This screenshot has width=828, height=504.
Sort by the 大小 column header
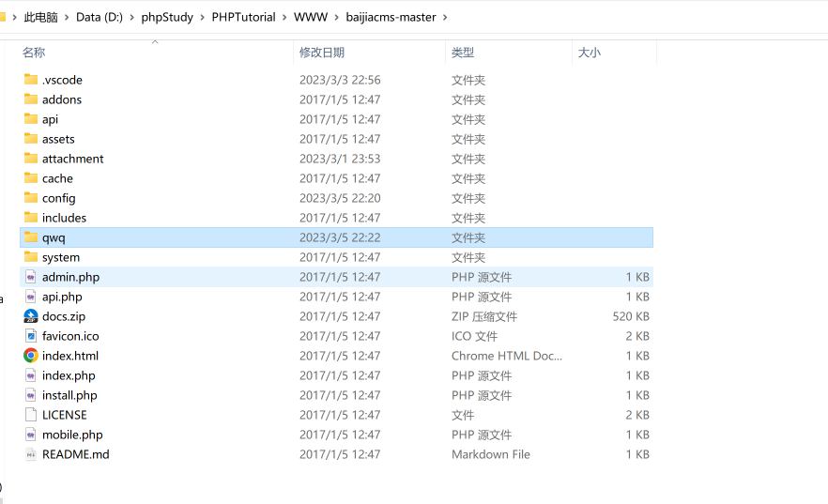[590, 53]
